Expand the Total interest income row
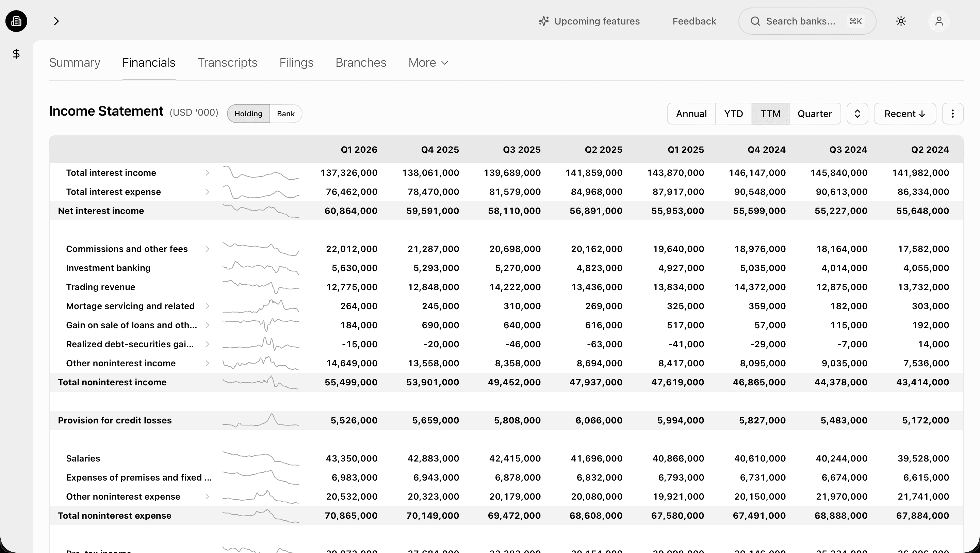980x553 pixels. (207, 173)
